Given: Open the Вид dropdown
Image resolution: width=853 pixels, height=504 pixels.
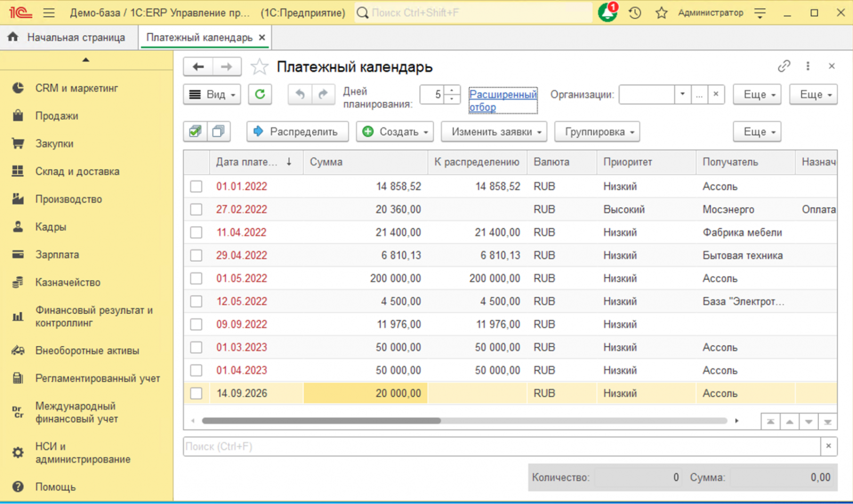Looking at the screenshot, I should click(212, 94).
